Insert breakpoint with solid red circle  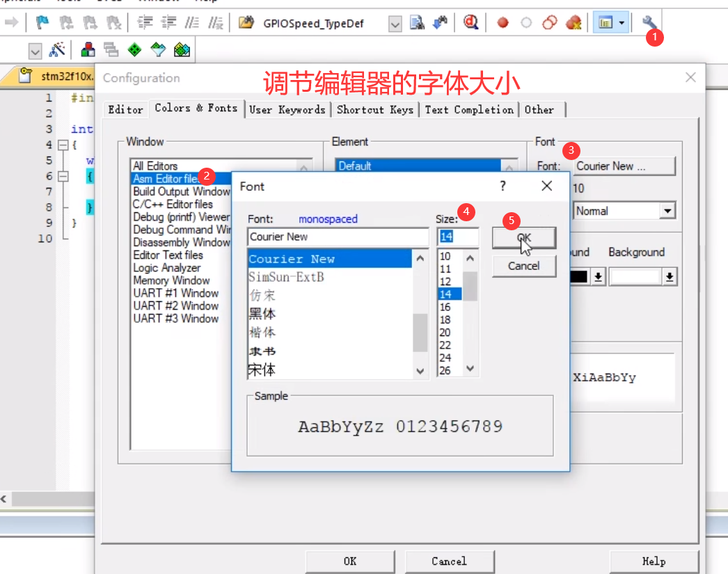point(503,22)
